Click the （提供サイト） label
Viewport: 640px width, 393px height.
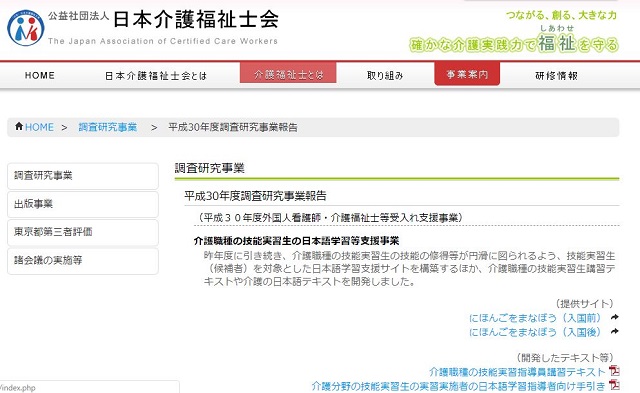[x=584, y=304]
